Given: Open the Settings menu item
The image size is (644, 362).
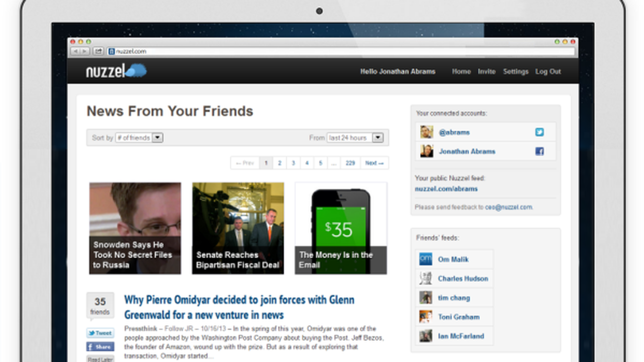Looking at the screenshot, I should 515,71.
